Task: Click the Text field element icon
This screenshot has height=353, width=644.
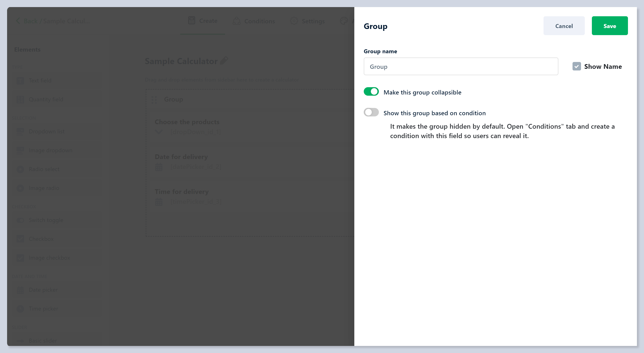Action: (x=20, y=80)
